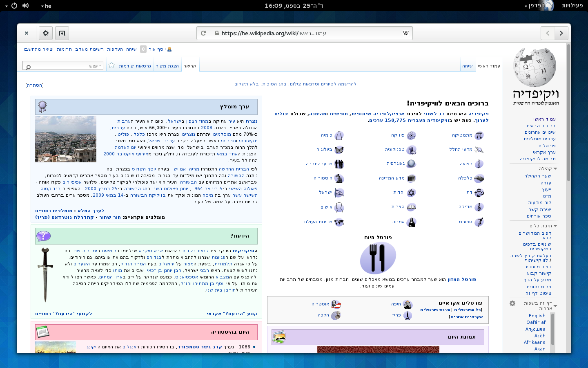Open the פעילויות activities overview
This screenshot has width=588, height=368.
point(572,6)
